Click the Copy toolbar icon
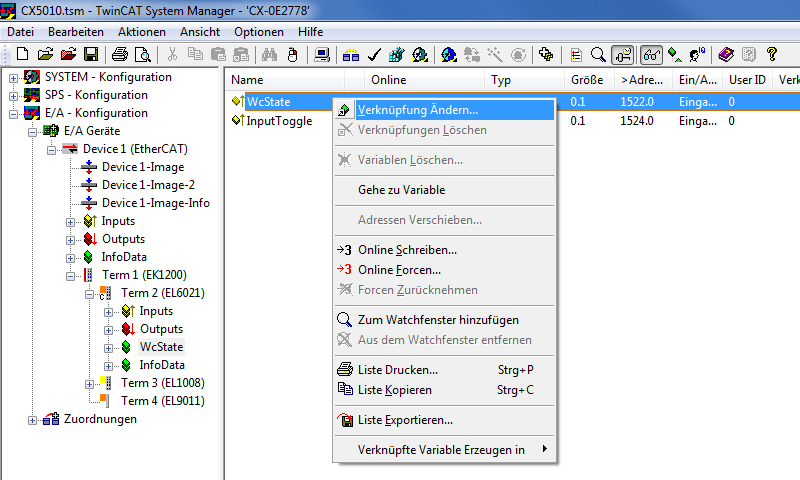 [195, 54]
